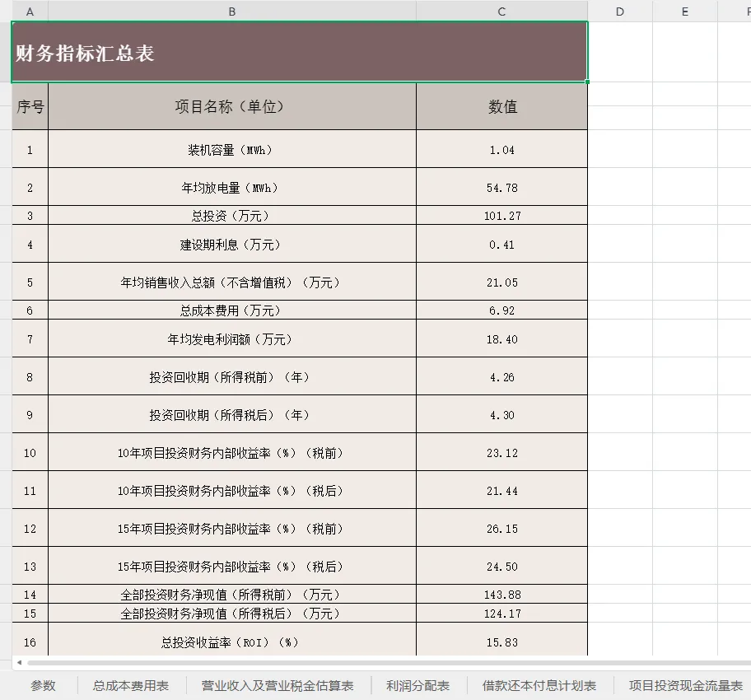Select value cell 4.26

pos(502,376)
